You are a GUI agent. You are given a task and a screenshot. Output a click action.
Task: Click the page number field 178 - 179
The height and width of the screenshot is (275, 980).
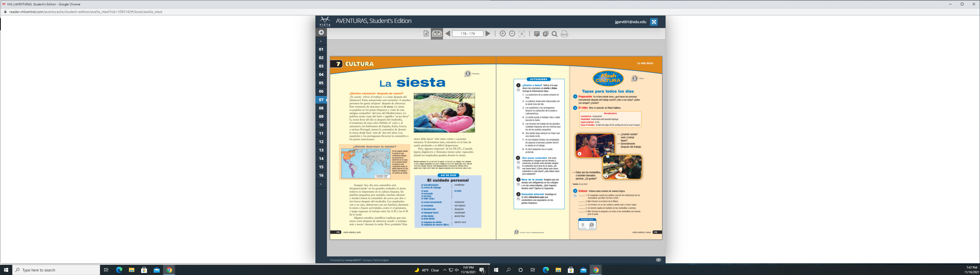pyautogui.click(x=468, y=34)
